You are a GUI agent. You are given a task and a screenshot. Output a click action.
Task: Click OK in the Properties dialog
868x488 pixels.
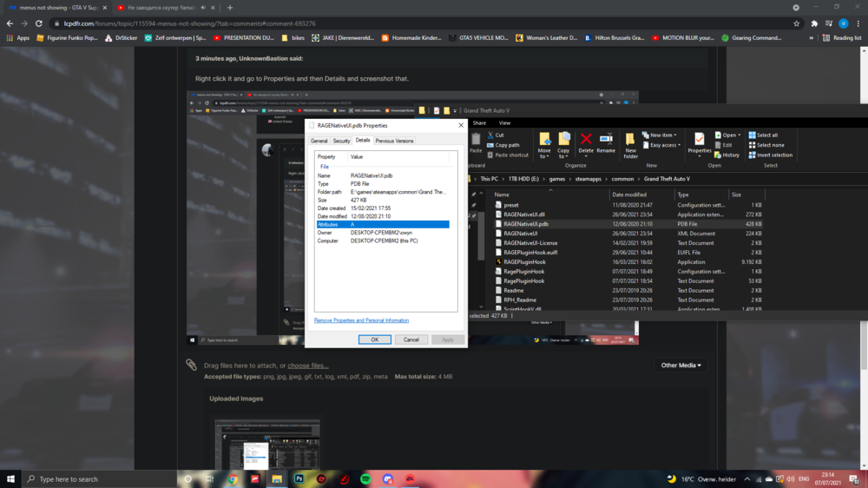point(375,340)
